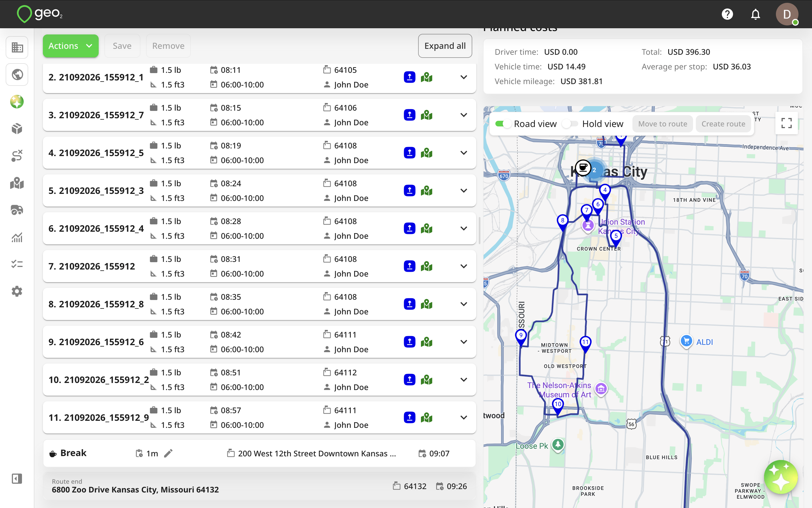The image size is (812, 508).
Task: Click map pin number 10
Action: click(558, 407)
